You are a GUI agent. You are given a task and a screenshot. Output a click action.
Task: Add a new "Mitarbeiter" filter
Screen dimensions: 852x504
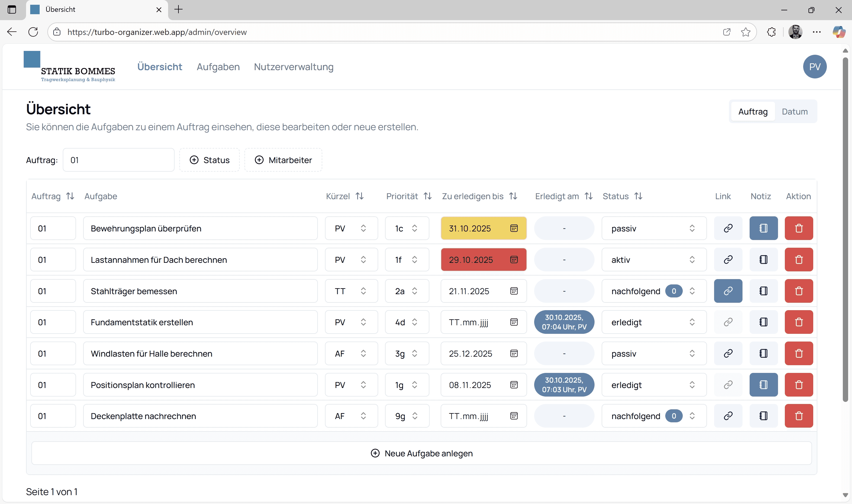(283, 160)
